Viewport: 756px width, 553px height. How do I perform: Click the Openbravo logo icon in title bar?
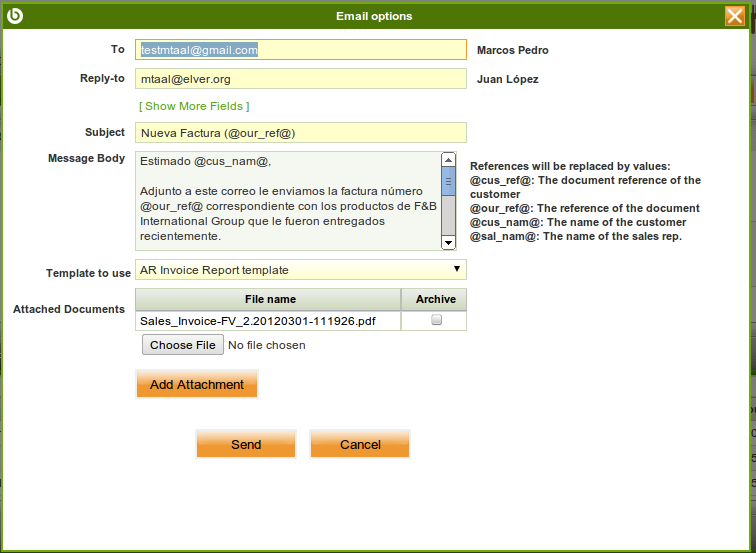(x=14, y=15)
